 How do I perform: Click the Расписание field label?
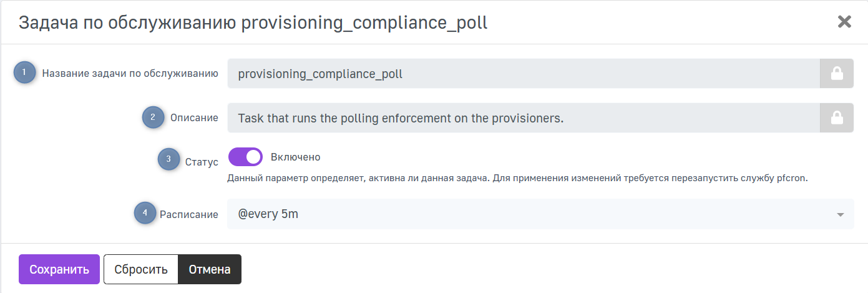pos(189,214)
